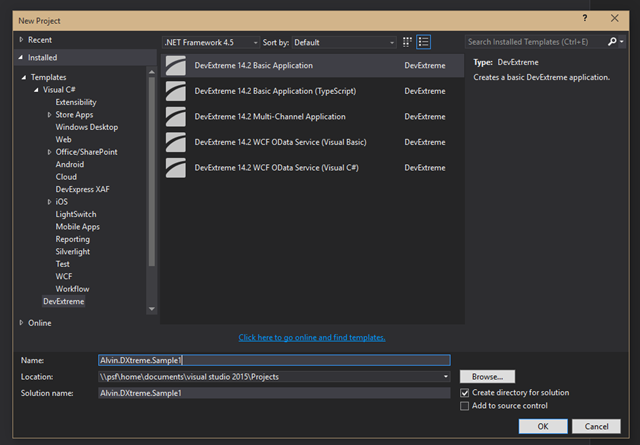Collapse the Installed section
640x445 pixels.
(21, 58)
